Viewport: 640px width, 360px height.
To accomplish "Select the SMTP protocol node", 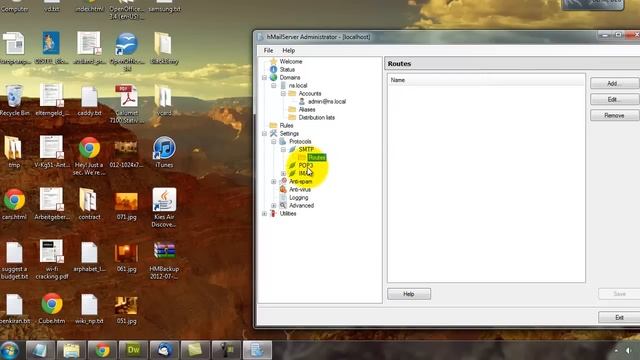I will coord(306,149).
